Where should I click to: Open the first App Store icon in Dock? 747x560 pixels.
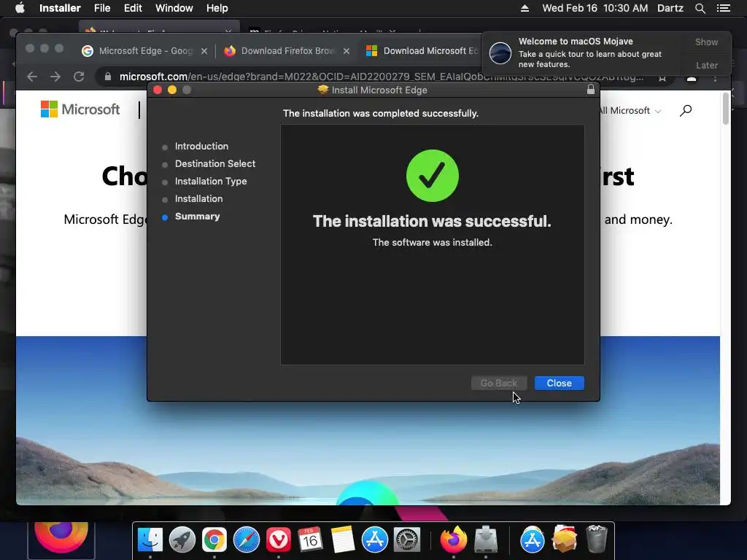(x=374, y=540)
